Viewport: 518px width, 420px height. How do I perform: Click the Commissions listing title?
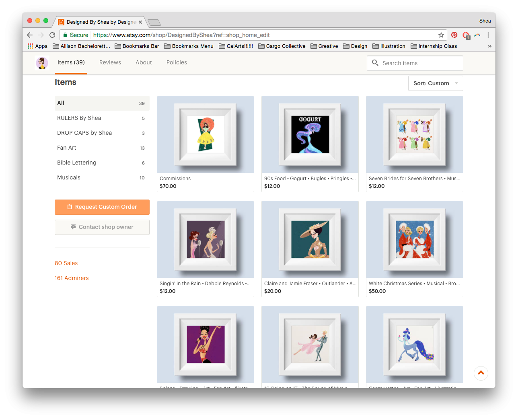point(175,179)
